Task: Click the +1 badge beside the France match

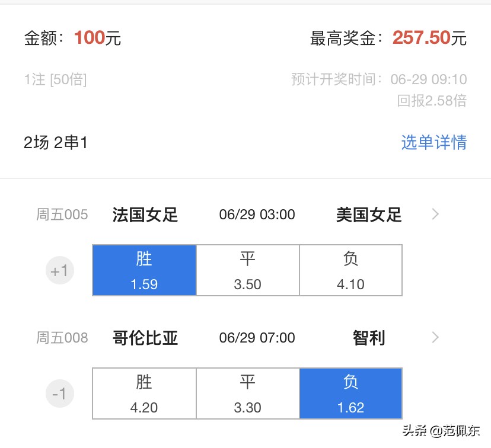Action: pyautogui.click(x=59, y=270)
